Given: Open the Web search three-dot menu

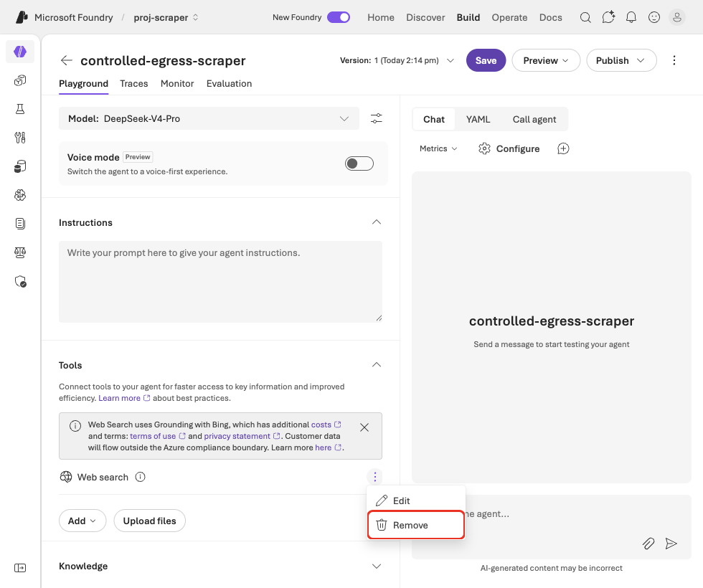Looking at the screenshot, I should tap(374, 477).
